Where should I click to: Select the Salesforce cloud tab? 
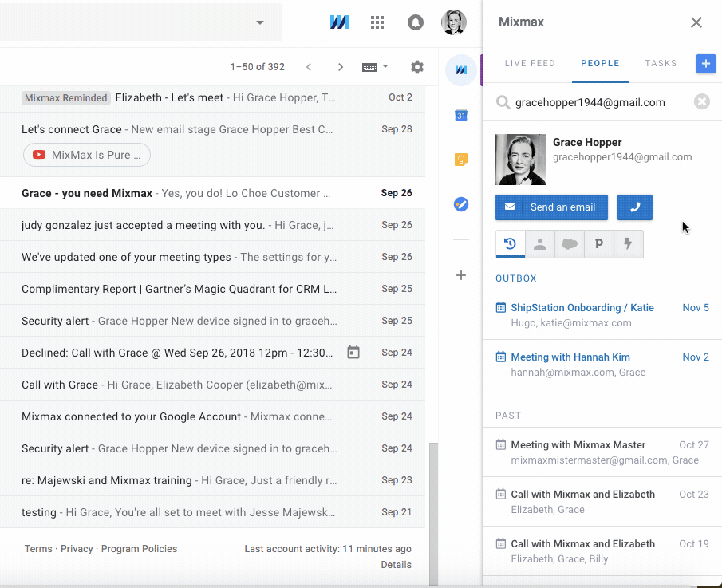pyautogui.click(x=569, y=244)
